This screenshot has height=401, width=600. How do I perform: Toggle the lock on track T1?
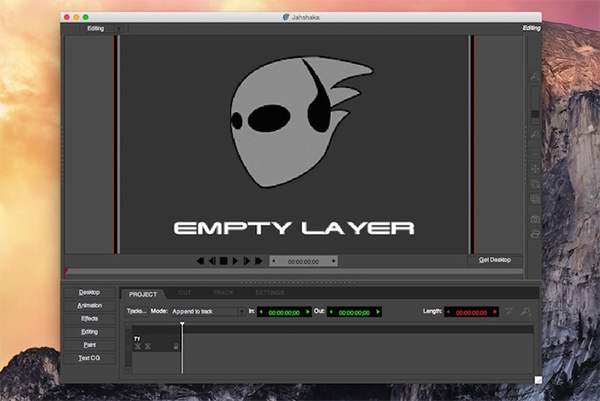[x=176, y=346]
